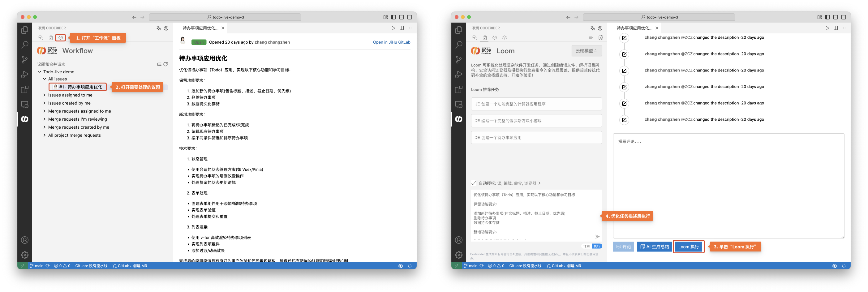Open the Workflow fox tab in right window
The width and height of the screenshot is (868, 292).
(x=494, y=38)
